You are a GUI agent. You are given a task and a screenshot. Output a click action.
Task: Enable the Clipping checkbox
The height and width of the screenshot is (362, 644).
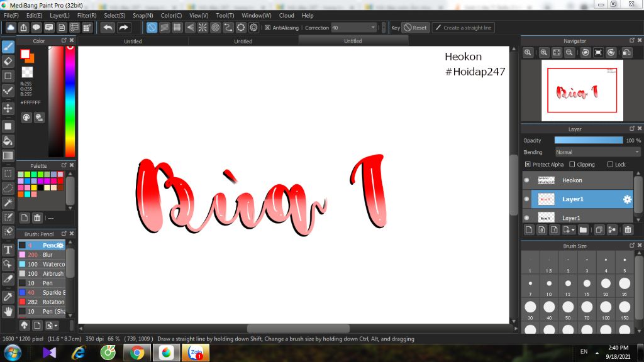(x=572, y=165)
